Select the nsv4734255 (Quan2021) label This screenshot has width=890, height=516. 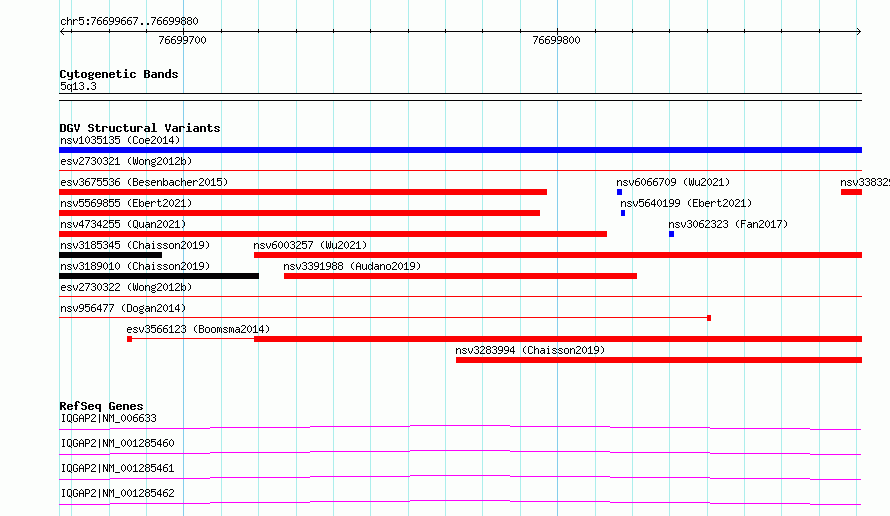coord(123,224)
